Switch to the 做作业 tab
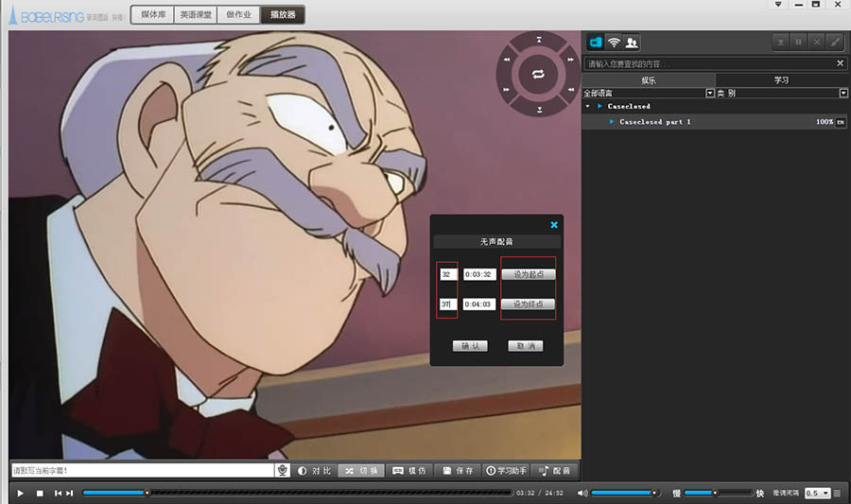The image size is (851, 504). [x=239, y=14]
